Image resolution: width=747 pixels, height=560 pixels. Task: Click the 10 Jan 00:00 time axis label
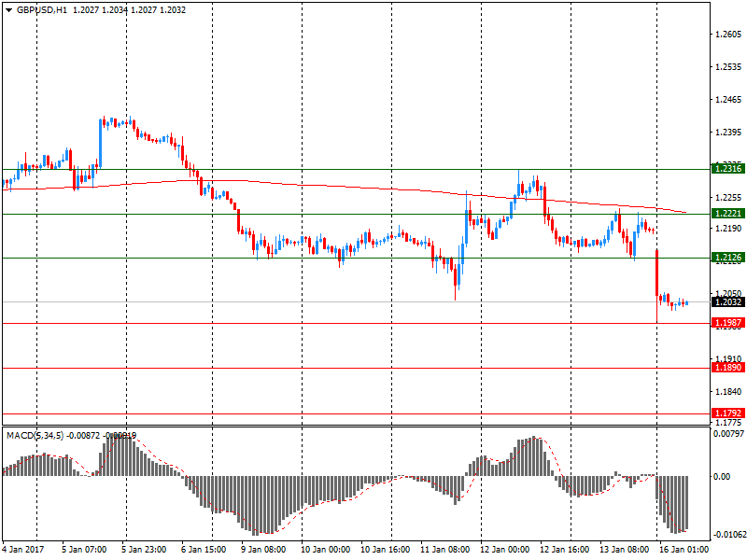[x=325, y=550]
